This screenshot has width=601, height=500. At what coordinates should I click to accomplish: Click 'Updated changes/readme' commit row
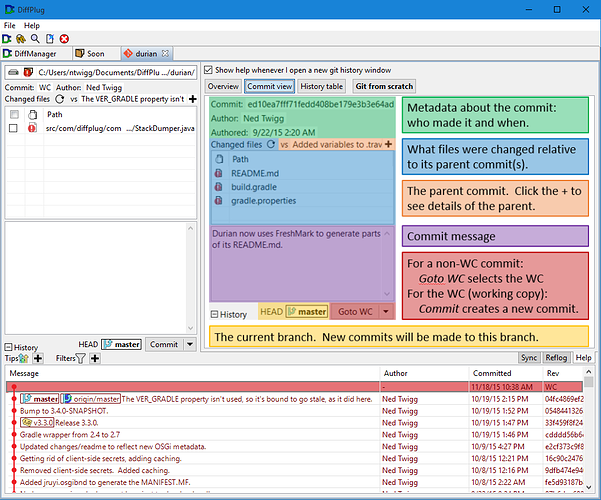294,446
